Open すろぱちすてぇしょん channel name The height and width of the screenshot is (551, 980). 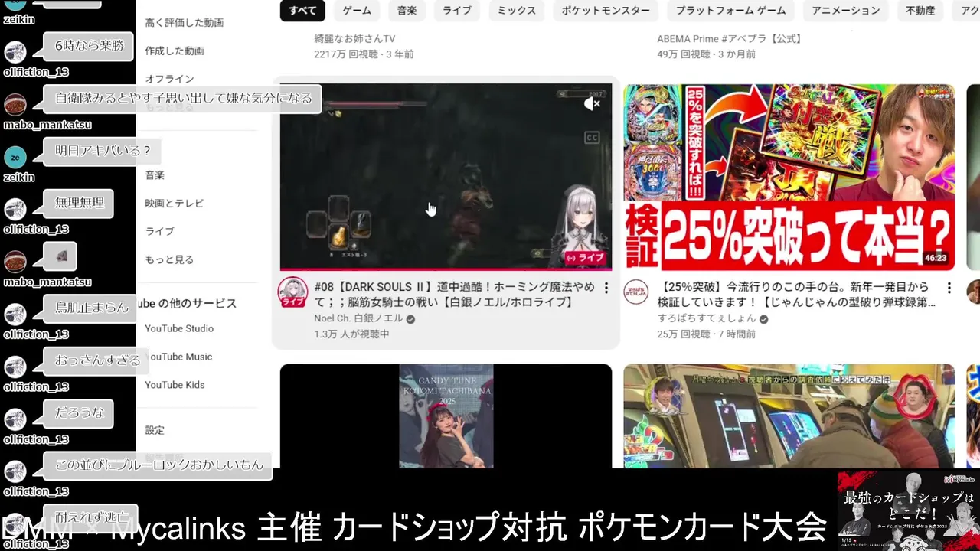point(707,318)
